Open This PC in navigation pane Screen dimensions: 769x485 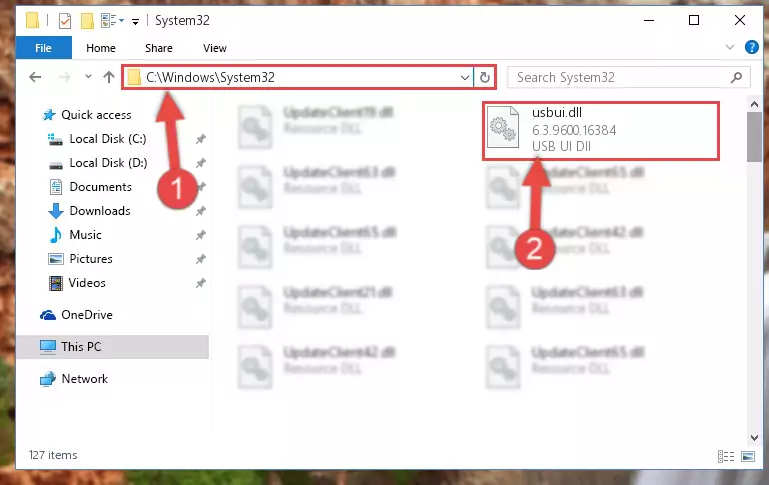80,347
